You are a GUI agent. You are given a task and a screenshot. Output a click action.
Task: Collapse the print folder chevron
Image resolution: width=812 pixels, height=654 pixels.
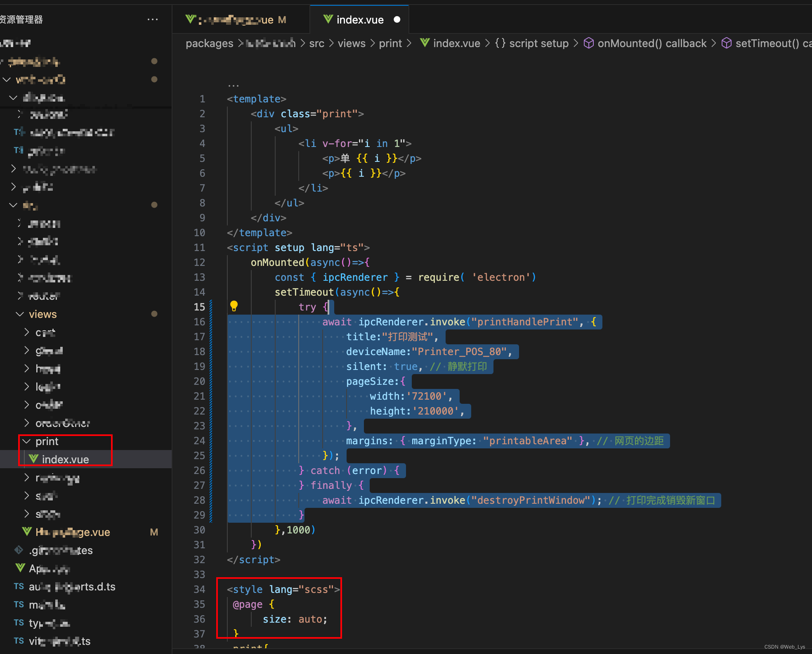pos(26,441)
